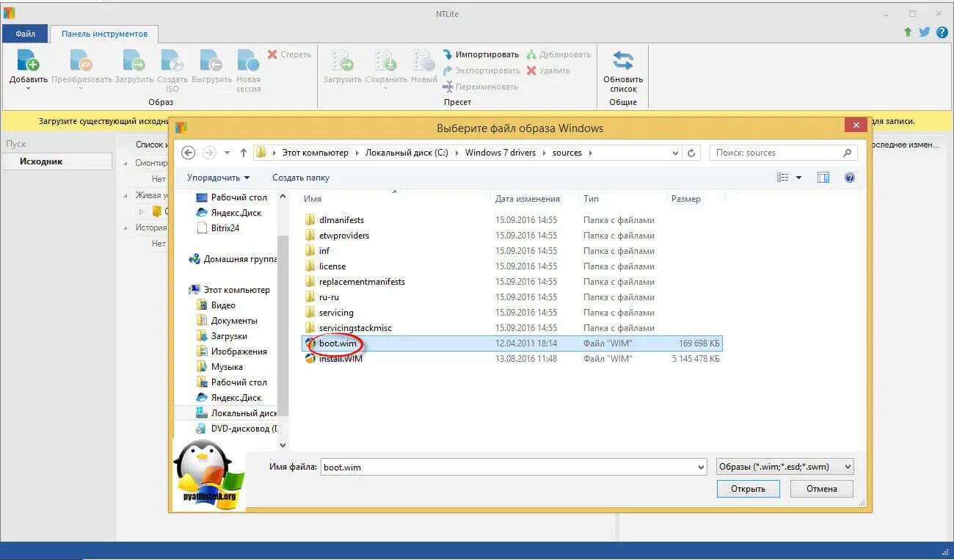Image resolution: width=954 pixels, height=560 pixels.
Task: Click the Создать папку button
Action: [301, 178]
